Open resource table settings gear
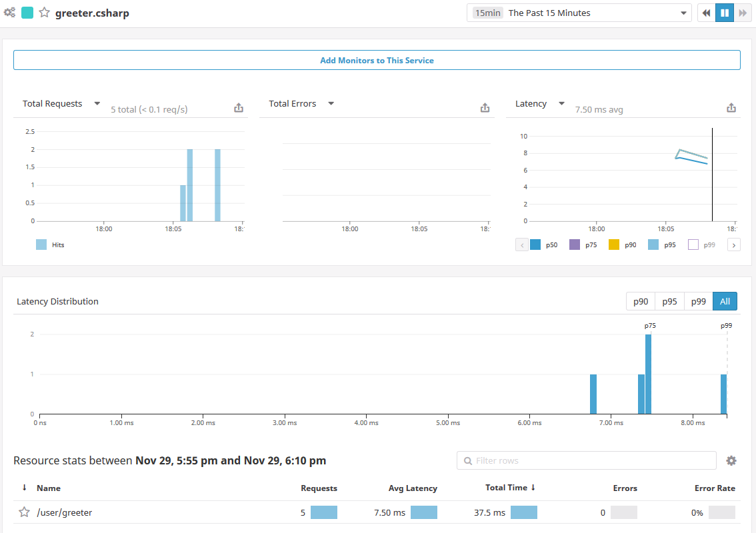The width and height of the screenshot is (756, 533). [731, 461]
